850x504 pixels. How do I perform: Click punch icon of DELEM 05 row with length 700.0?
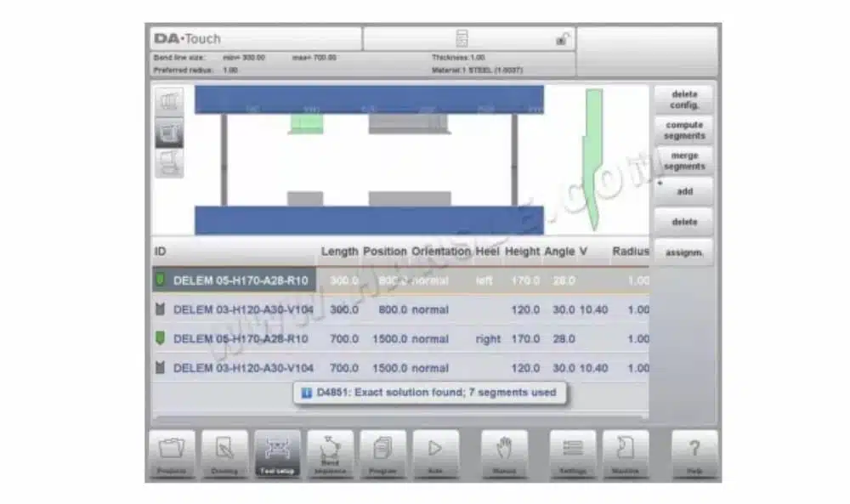[x=160, y=338]
